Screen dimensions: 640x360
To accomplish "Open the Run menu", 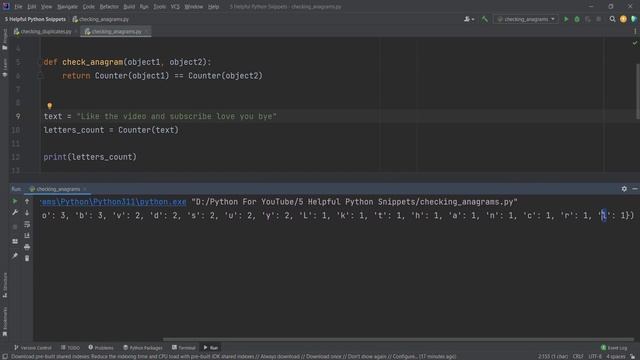I will click(144, 7).
